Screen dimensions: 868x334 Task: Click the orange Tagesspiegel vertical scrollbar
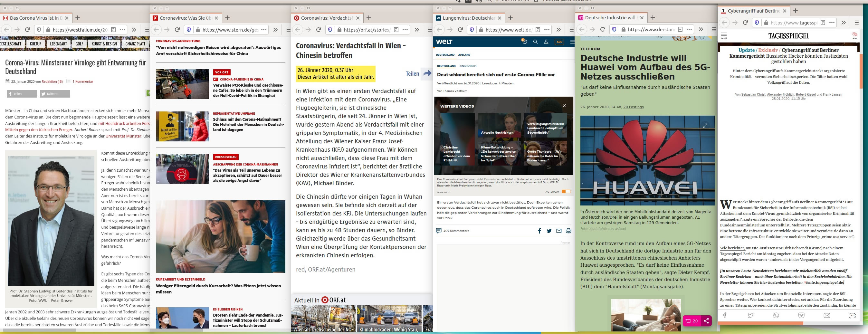[861, 71]
